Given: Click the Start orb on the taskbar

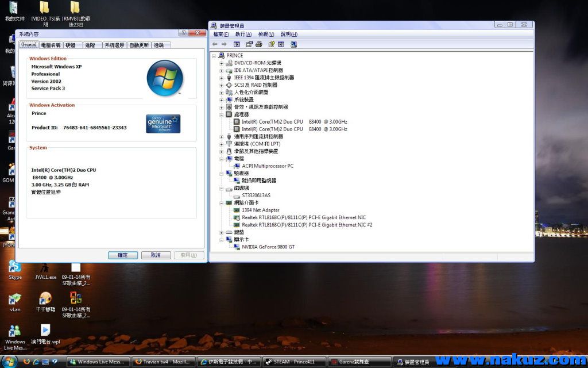Looking at the screenshot, I should [x=9, y=362].
